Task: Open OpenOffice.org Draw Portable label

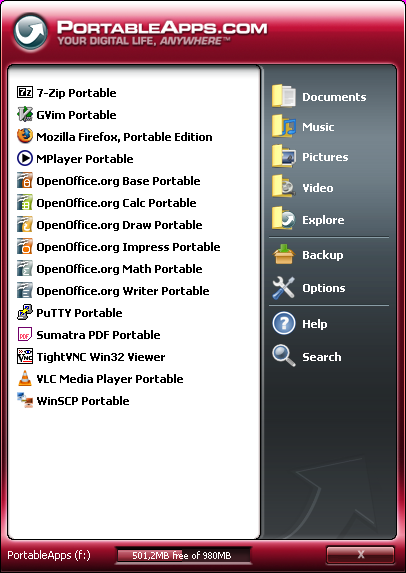Action: coord(119,225)
